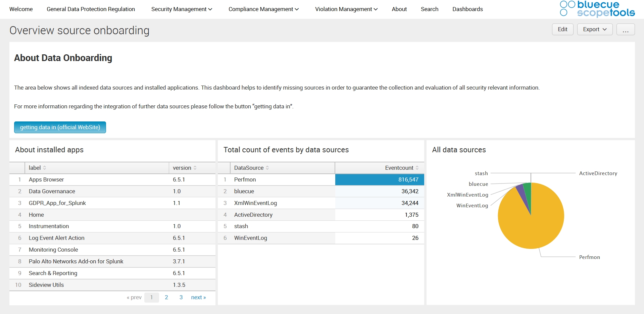Open the Violation Management dropdown
This screenshot has height=314, width=644.
coord(346,9)
